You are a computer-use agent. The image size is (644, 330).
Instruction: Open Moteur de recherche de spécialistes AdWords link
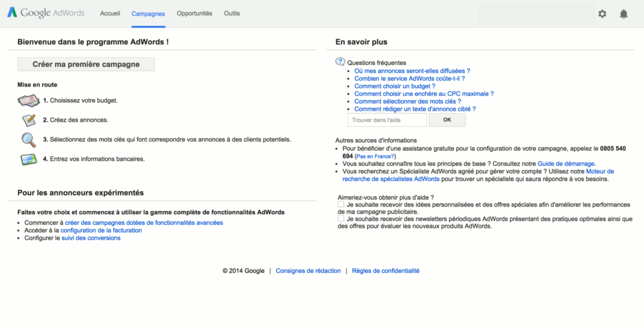pyautogui.click(x=478, y=175)
